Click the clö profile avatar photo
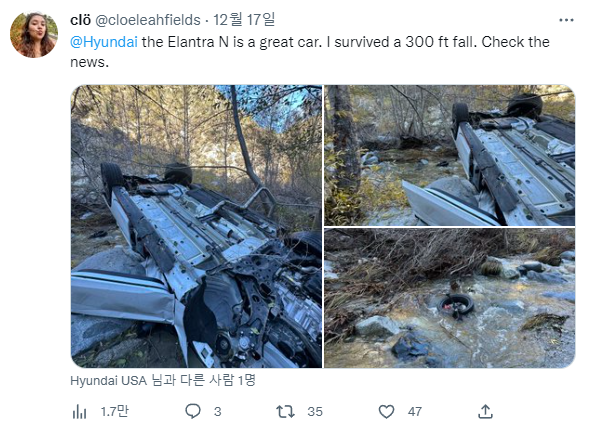The width and height of the screenshot is (591, 428). (x=34, y=35)
